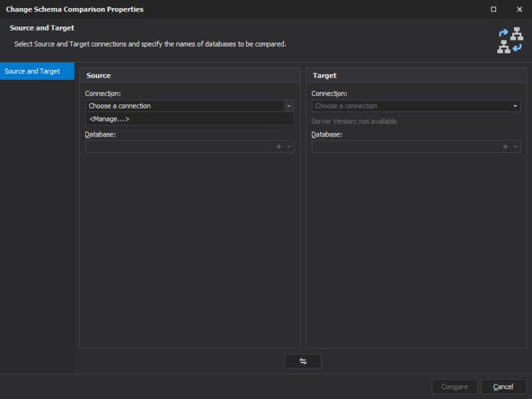Click the Source 'Database:' label

[x=100, y=134]
